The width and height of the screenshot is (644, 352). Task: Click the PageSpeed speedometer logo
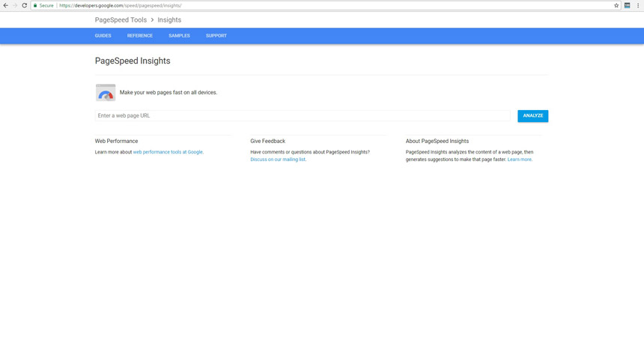pos(106,92)
